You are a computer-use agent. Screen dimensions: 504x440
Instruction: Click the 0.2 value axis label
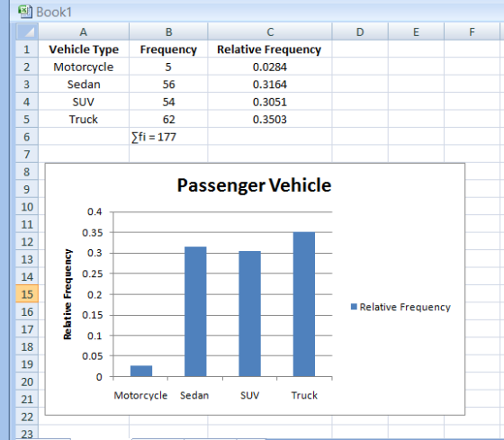(94, 294)
